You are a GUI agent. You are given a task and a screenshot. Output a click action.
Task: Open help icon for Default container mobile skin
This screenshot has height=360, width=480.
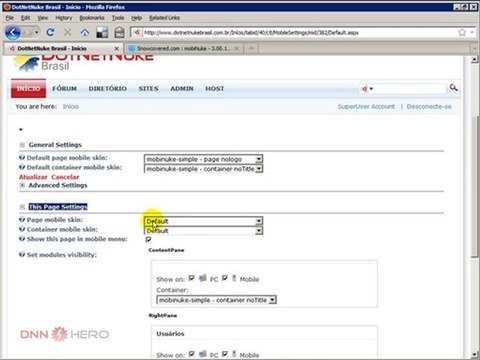pos(22,167)
